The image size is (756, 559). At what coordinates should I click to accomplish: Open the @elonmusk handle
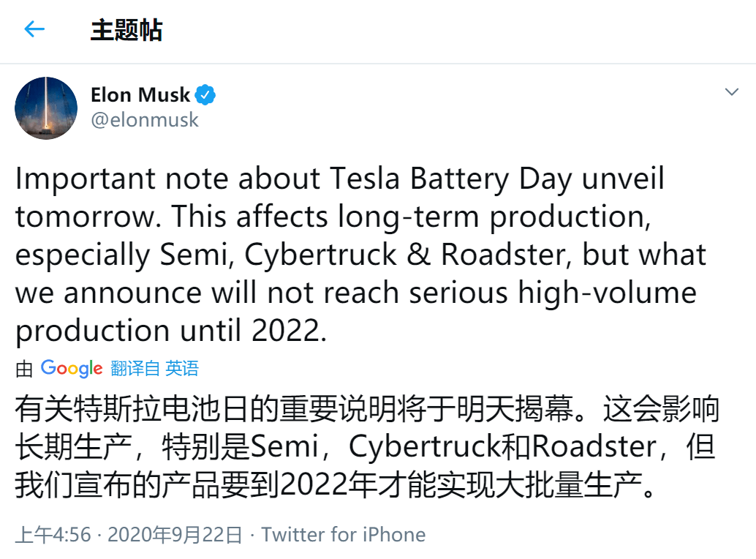145,120
